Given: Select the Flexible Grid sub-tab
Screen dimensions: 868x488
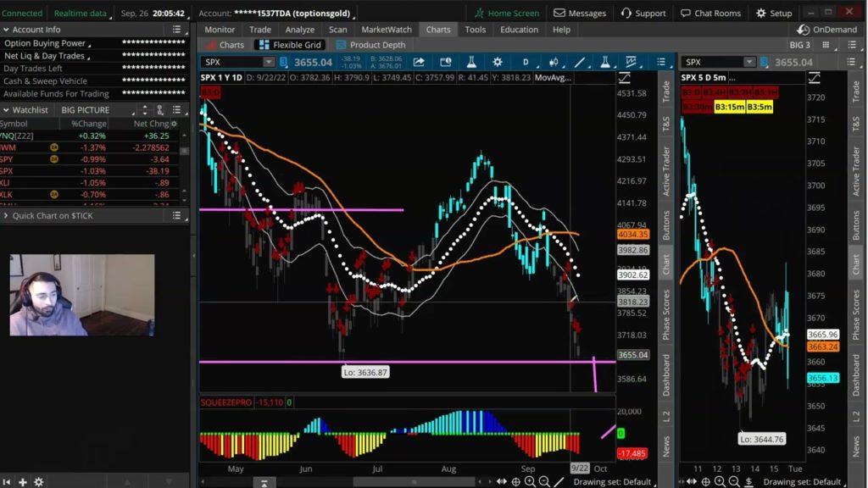Looking at the screenshot, I should click(x=290, y=45).
